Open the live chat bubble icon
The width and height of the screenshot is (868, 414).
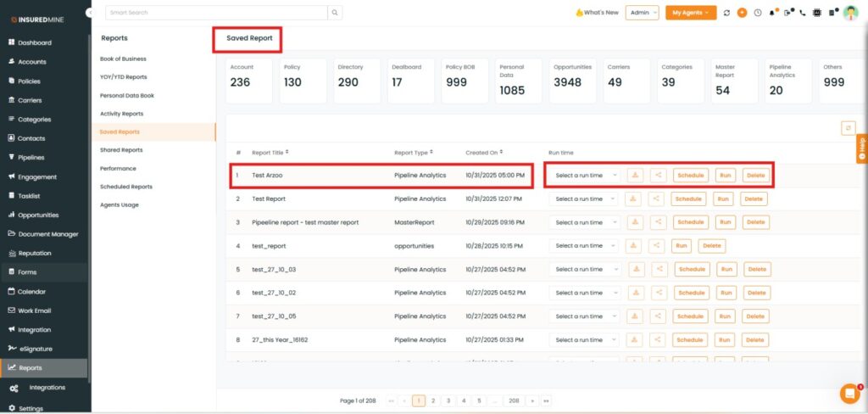click(x=849, y=394)
